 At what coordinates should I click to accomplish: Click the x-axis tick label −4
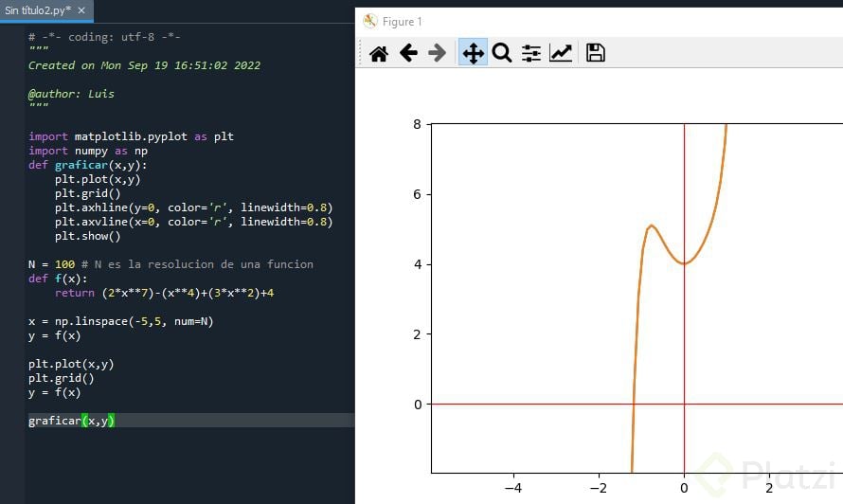click(513, 488)
